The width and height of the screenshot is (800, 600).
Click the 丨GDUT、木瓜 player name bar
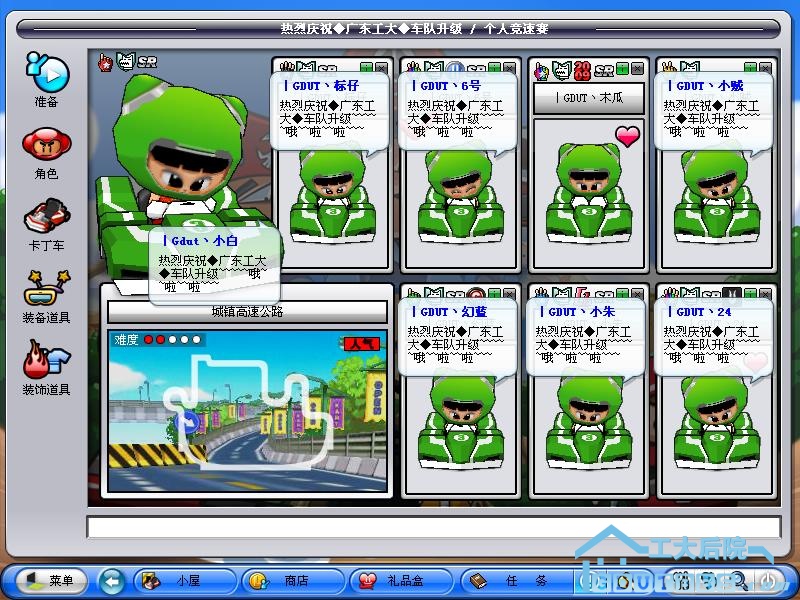pyautogui.click(x=588, y=98)
